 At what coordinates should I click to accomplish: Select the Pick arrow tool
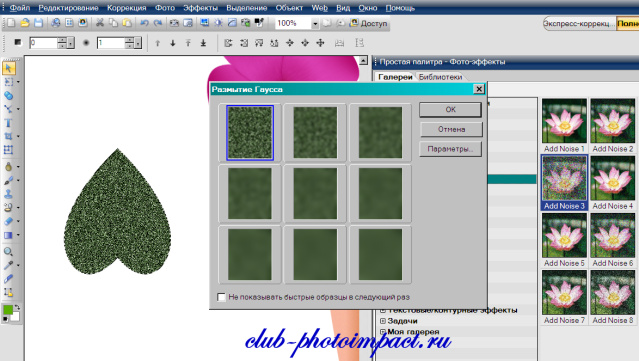[x=8, y=68]
